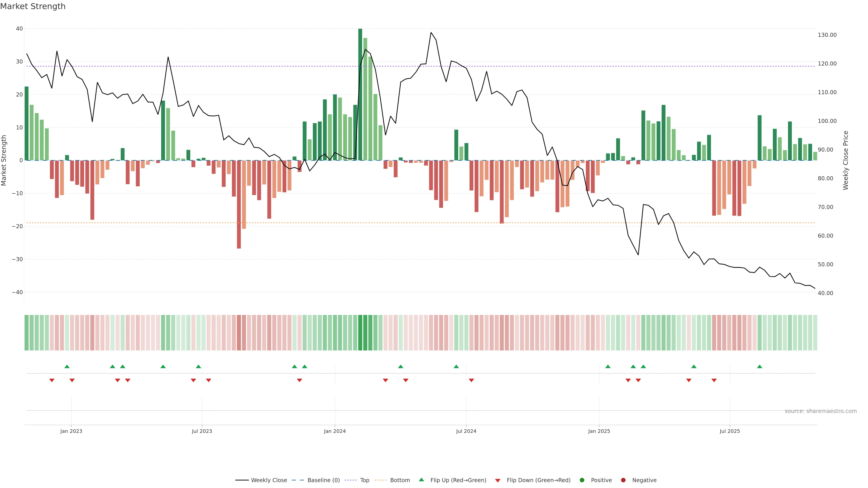Click Jan 2024 x-axis label
Viewport: 868px width, 488px height.
(335, 431)
